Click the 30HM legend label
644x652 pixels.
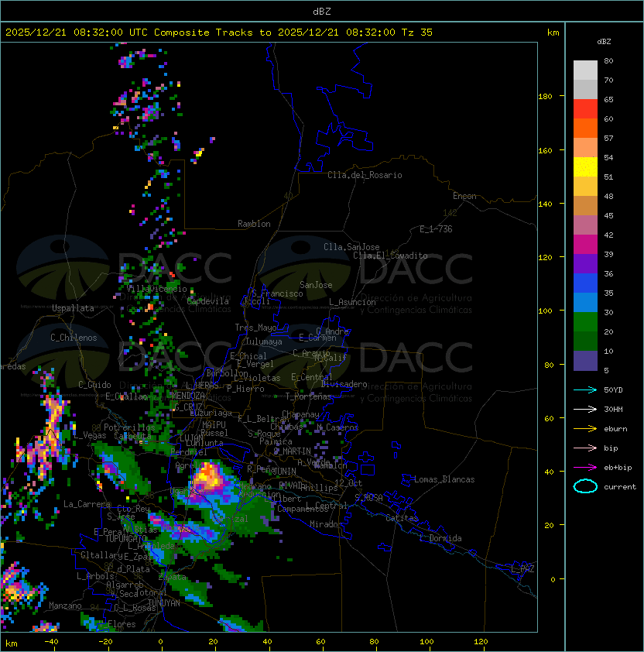[613, 410]
